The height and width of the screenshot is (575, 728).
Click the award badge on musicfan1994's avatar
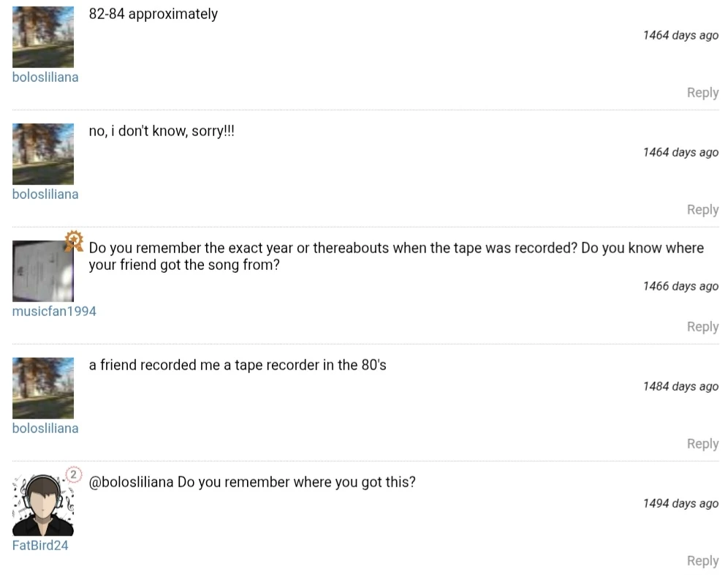[73, 241]
